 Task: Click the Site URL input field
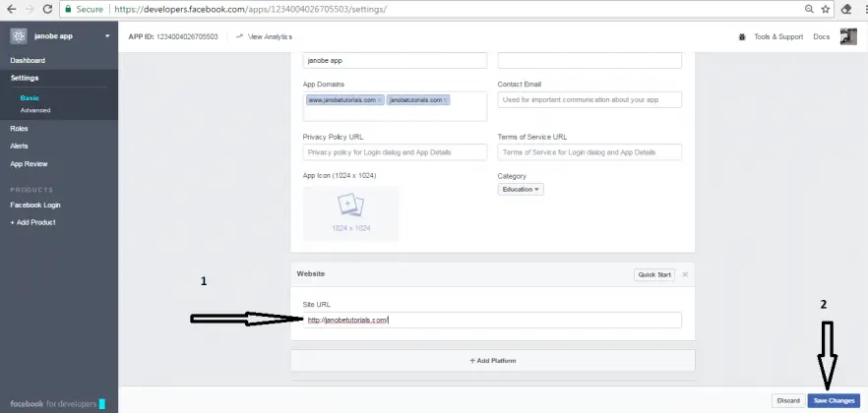[492, 320]
